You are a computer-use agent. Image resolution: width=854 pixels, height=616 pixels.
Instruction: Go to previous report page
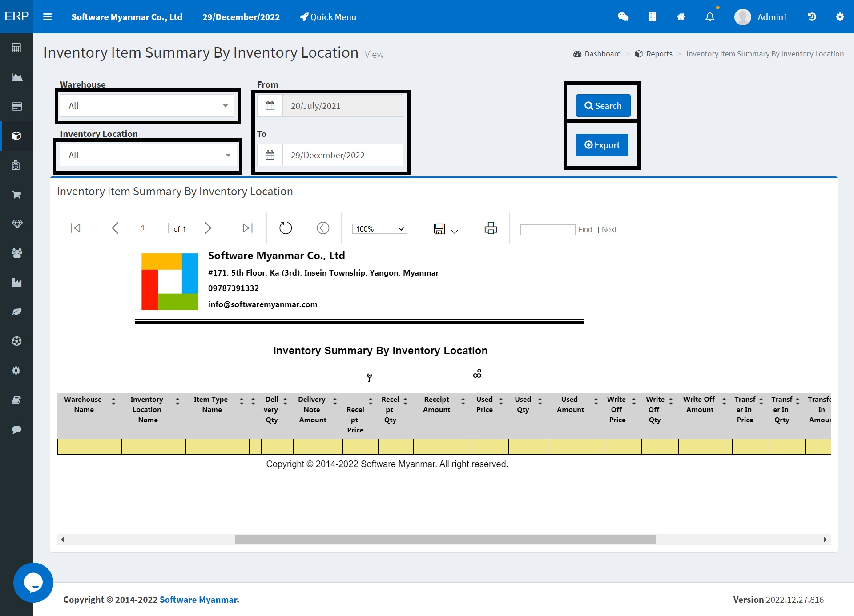pyautogui.click(x=115, y=228)
